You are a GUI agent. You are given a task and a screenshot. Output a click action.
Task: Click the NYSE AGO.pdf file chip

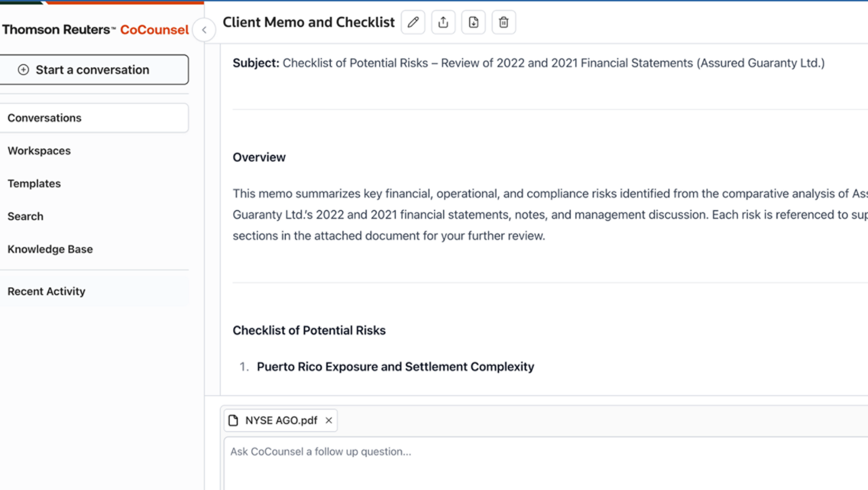tap(274, 421)
